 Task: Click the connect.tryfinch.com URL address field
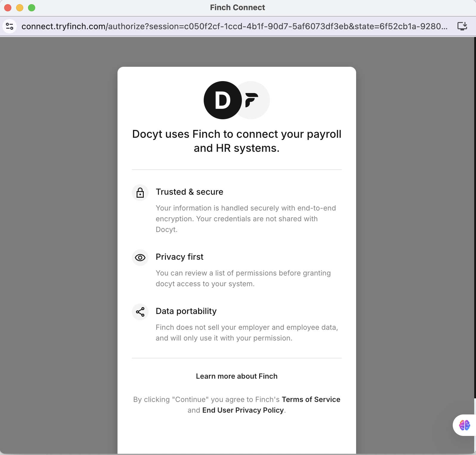[x=234, y=26]
